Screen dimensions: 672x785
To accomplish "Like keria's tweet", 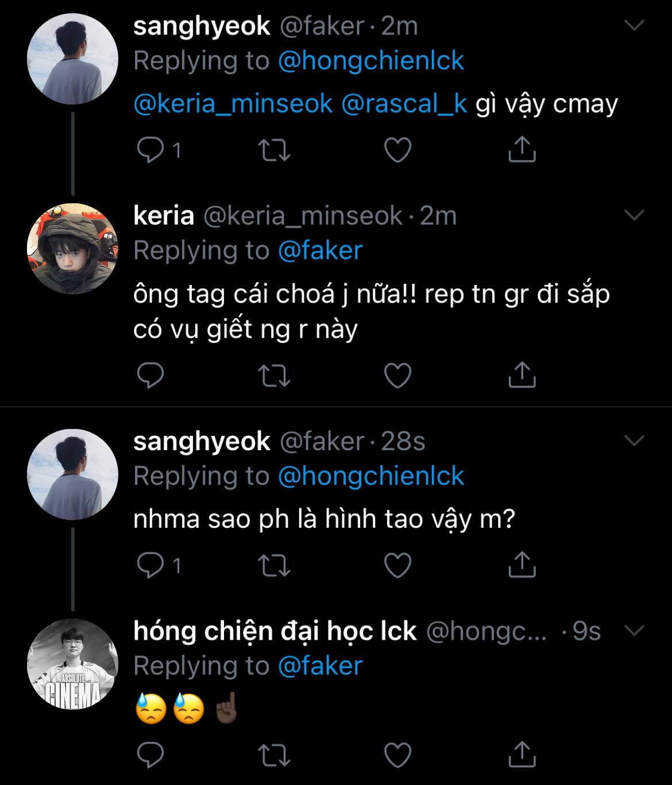I will [397, 376].
